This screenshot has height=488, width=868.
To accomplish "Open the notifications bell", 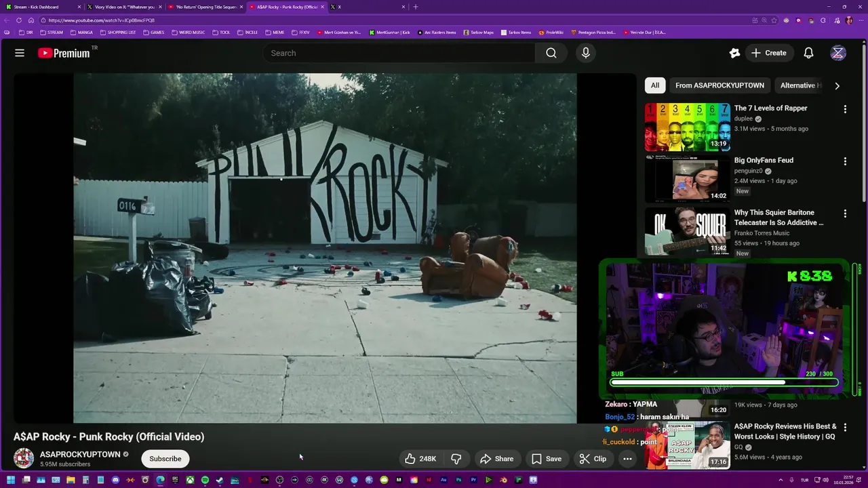I will (808, 53).
